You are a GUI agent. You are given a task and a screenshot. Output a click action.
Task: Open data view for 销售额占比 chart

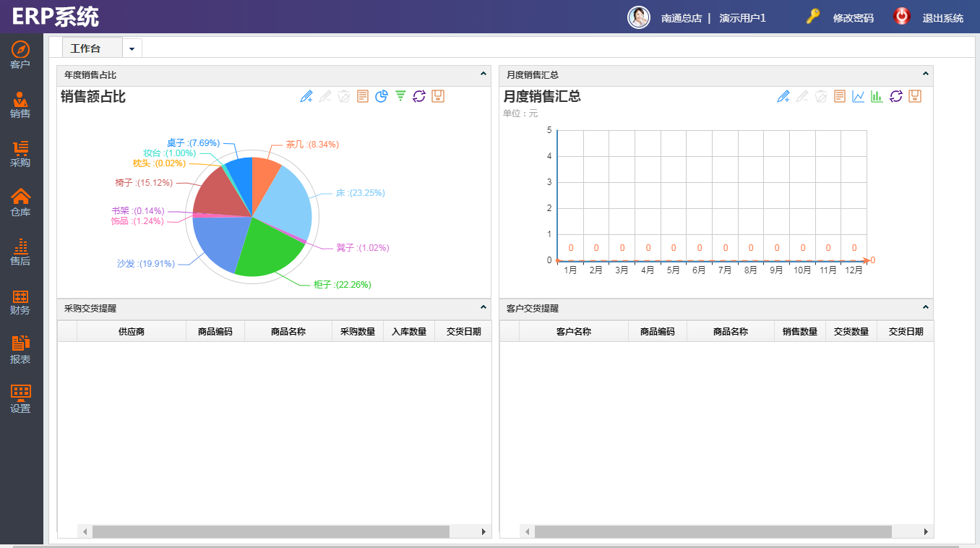362,96
